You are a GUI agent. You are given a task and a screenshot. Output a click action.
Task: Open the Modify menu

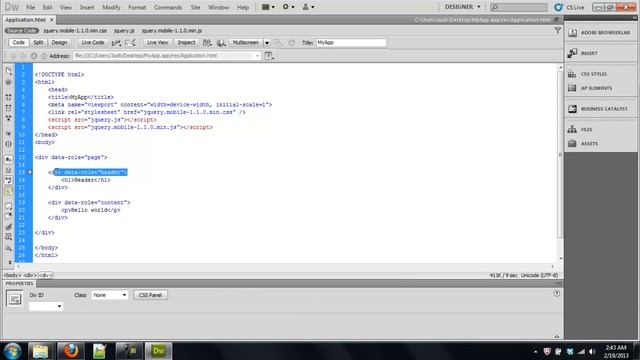pos(111,7)
